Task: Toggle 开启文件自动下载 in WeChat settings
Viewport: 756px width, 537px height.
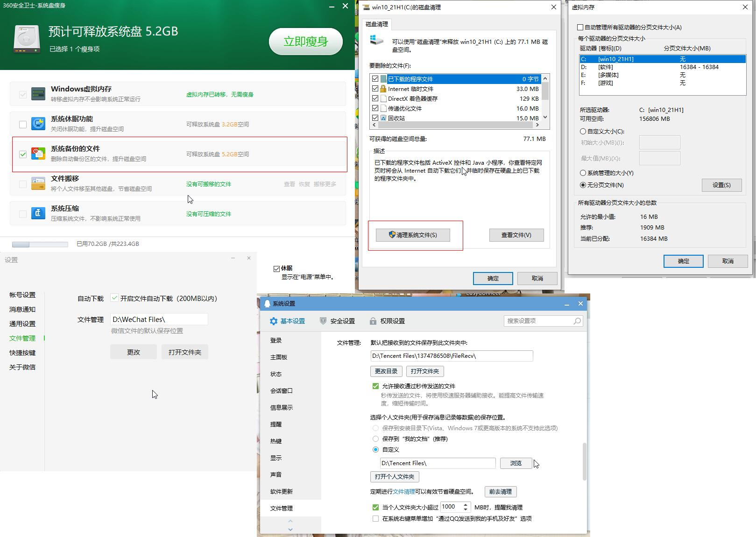Action: click(x=114, y=298)
